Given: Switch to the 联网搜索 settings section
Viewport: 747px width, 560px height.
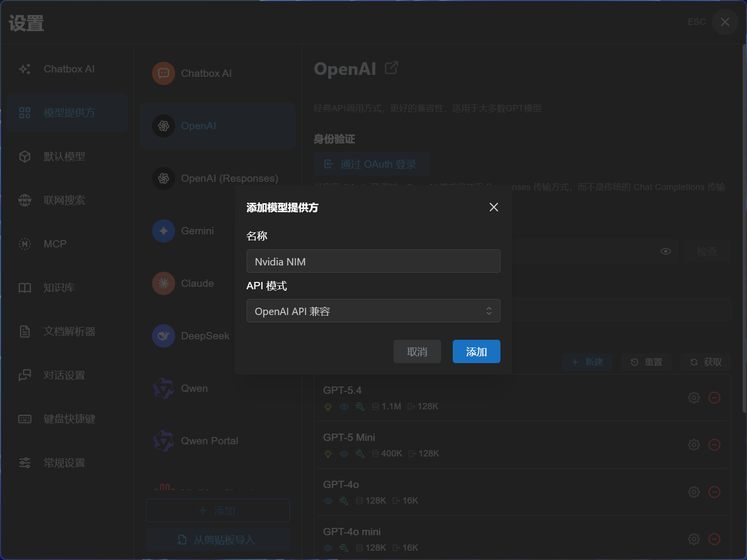Looking at the screenshot, I should pyautogui.click(x=64, y=200).
